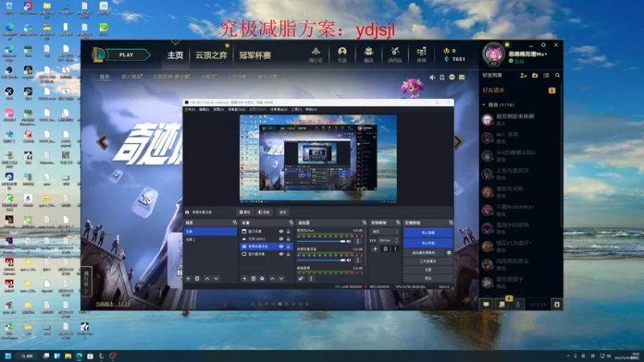This screenshot has height=362, width=644.
Task: Open friends list view options icon
Action: pos(546,76)
